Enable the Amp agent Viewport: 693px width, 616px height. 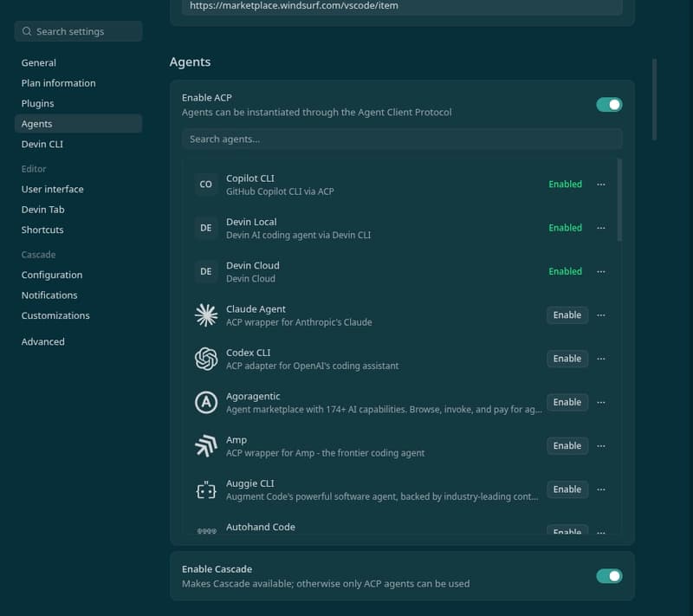[567, 446]
